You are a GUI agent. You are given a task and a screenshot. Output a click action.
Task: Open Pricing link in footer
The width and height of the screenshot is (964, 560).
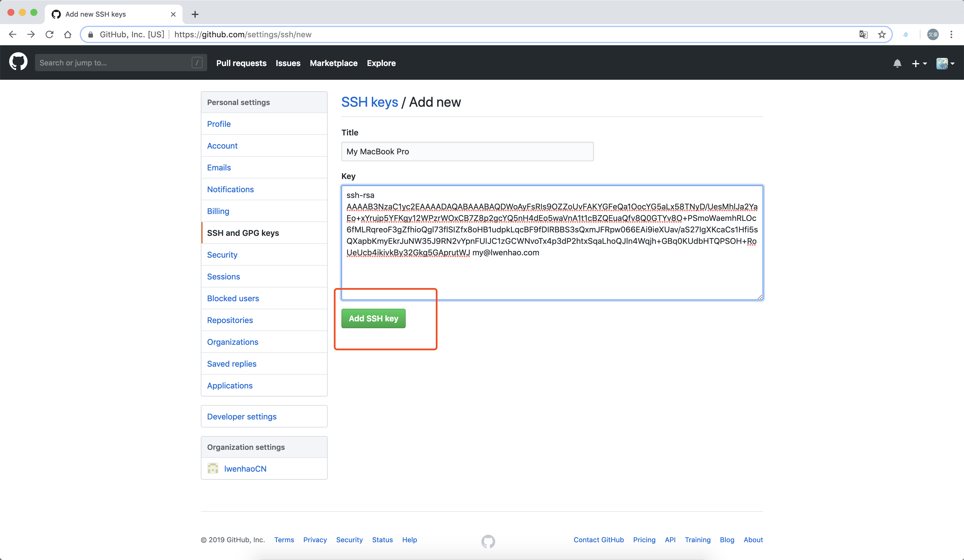pyautogui.click(x=644, y=540)
